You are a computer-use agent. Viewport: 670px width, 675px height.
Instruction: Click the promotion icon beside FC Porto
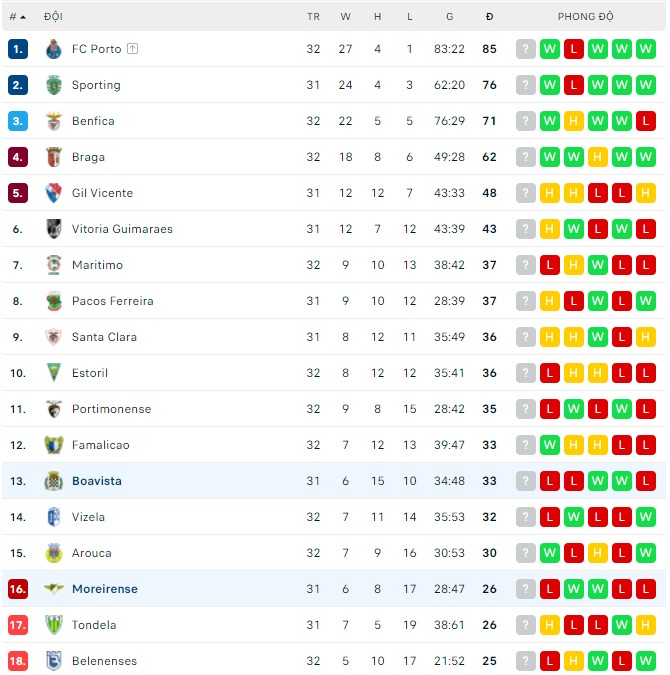point(133,49)
